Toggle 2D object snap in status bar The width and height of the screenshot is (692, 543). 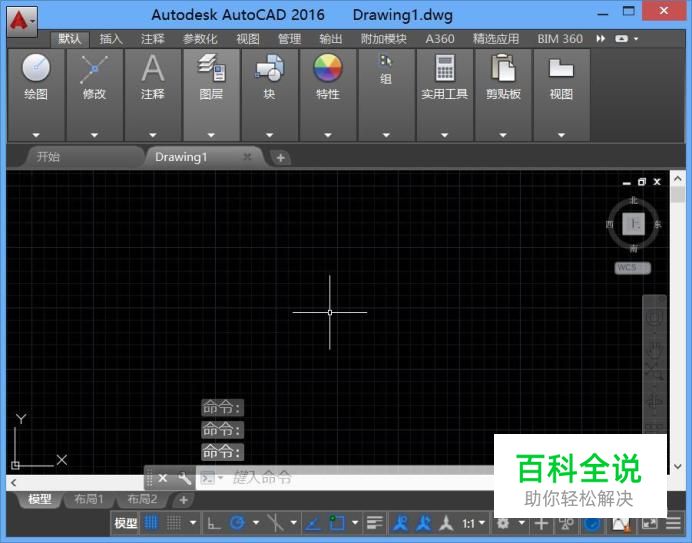[337, 523]
